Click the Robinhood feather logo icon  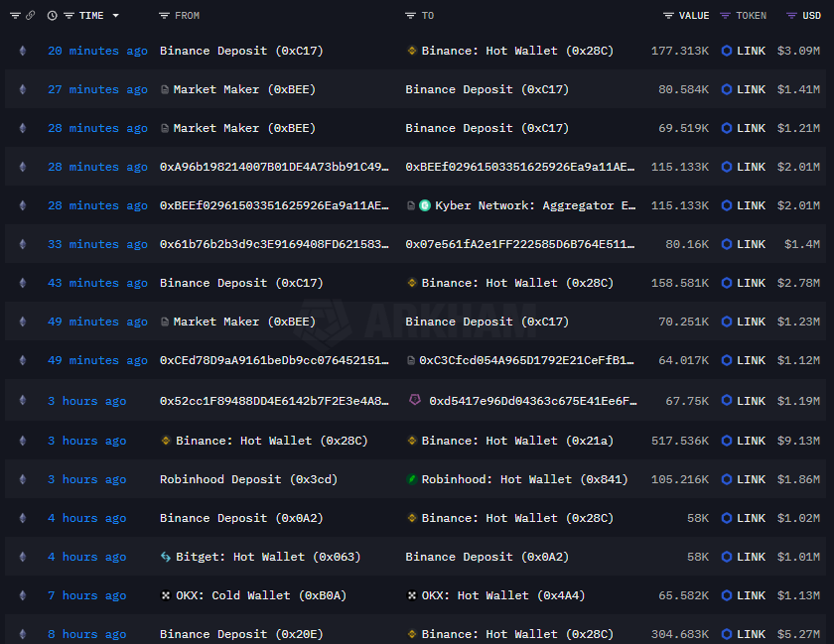click(x=412, y=479)
